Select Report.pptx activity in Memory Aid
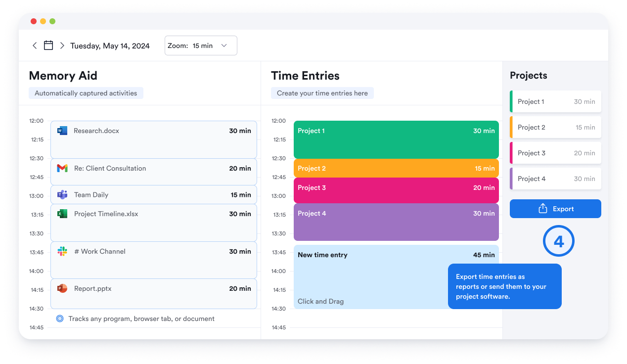The height and width of the screenshot is (364, 627). click(154, 294)
